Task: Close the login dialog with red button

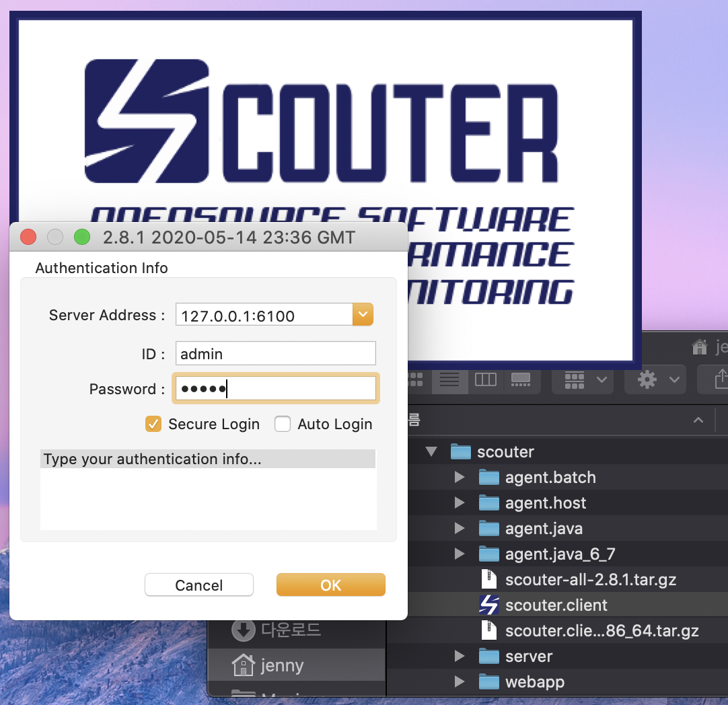Action: [28, 237]
